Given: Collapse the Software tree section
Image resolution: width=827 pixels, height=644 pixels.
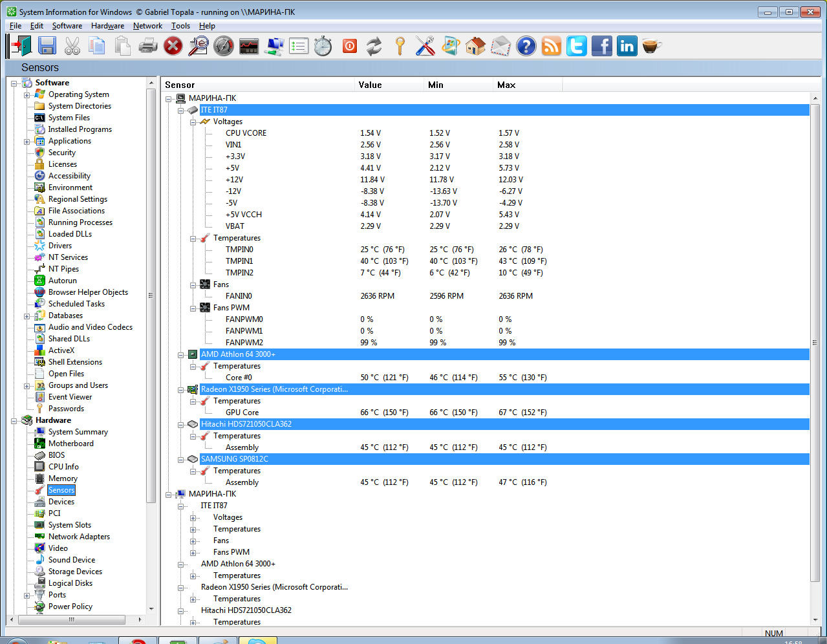Looking at the screenshot, I should coord(14,83).
